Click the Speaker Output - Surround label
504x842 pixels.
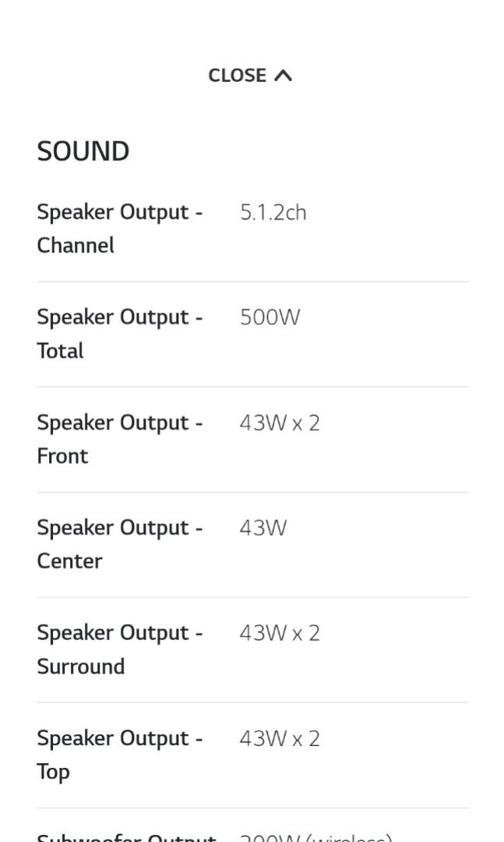119,649
